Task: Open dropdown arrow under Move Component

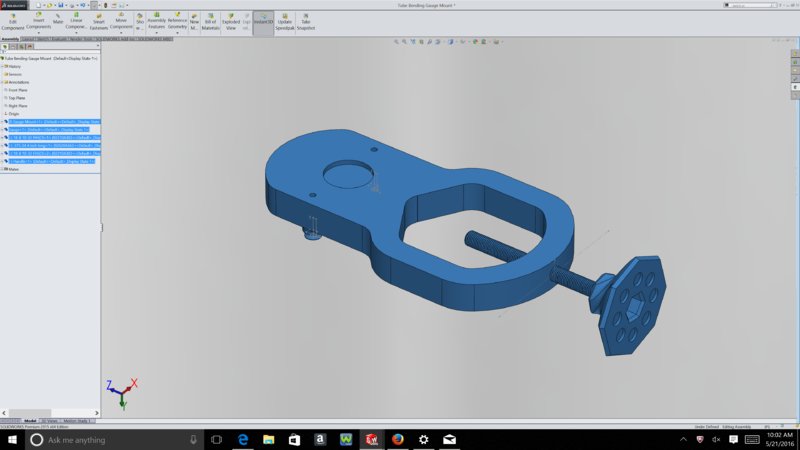Action: [x=121, y=33]
